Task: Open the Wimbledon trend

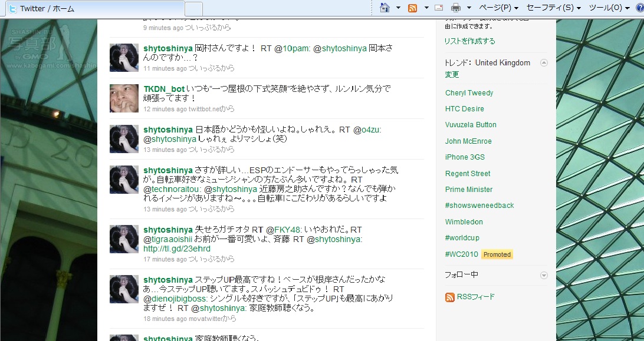Action: [464, 222]
